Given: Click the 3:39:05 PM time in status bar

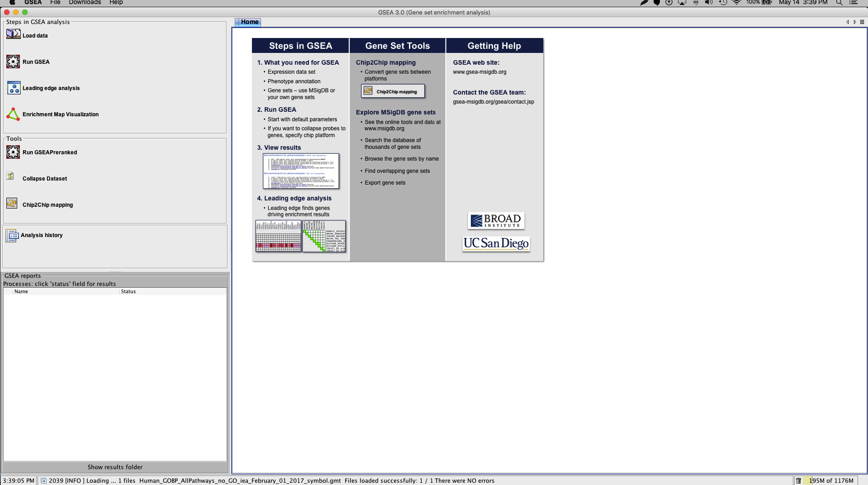Looking at the screenshot, I should tap(19, 480).
